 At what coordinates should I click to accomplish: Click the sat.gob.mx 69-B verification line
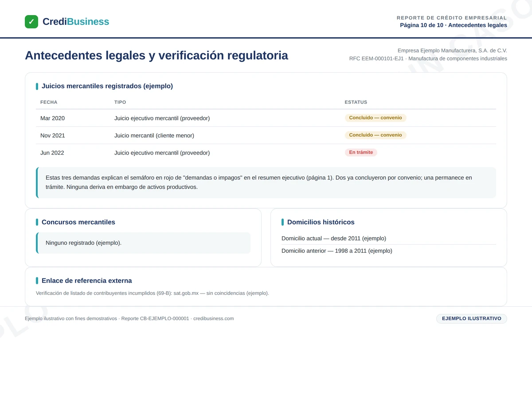(x=153, y=293)
